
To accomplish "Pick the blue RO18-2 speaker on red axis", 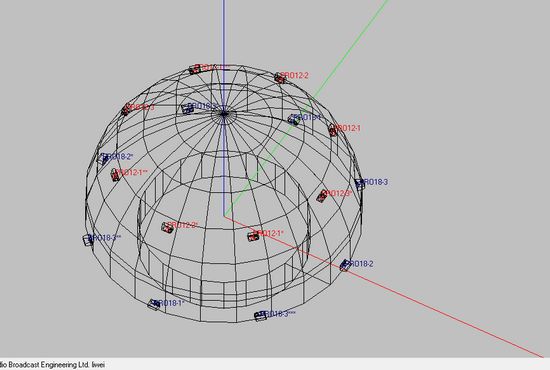I will (x=345, y=265).
